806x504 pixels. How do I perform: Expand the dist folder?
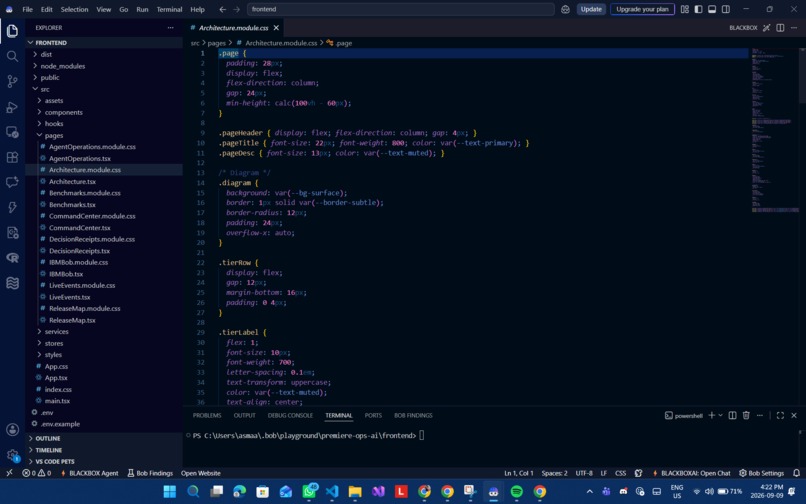(x=46, y=54)
